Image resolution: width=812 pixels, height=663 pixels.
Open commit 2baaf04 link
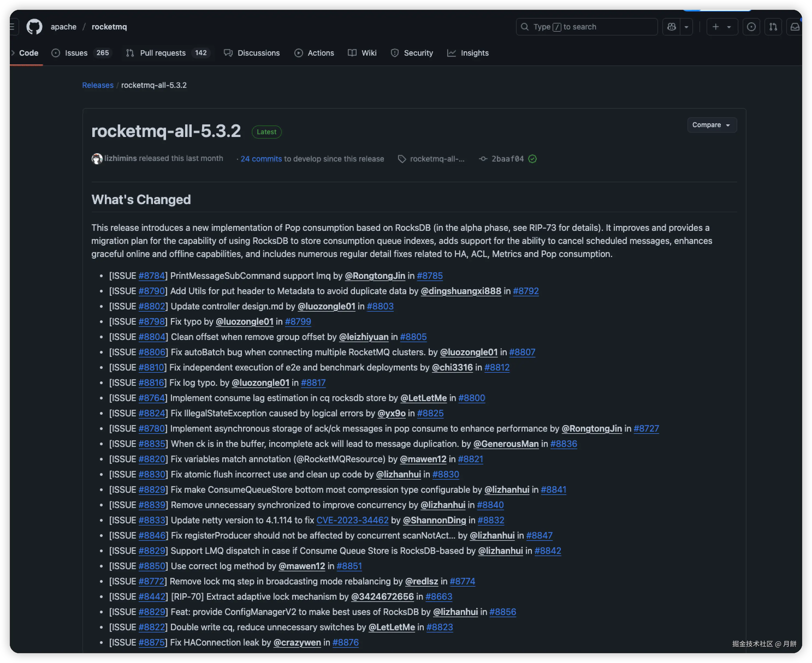(507, 159)
